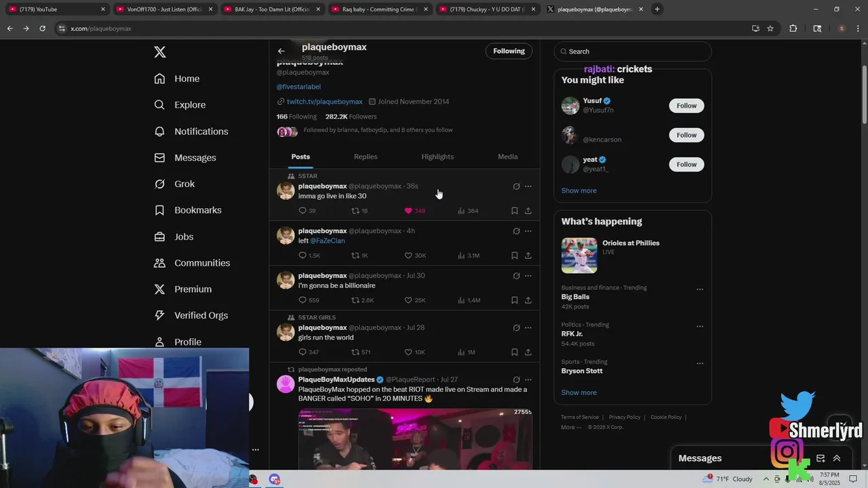Share the 'girls run the world' post
Image resolution: width=868 pixels, height=488 pixels.
pyautogui.click(x=528, y=352)
